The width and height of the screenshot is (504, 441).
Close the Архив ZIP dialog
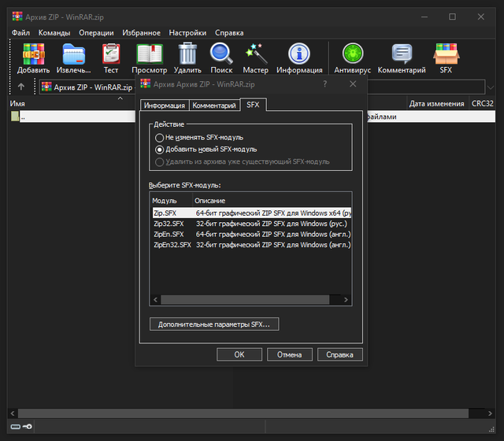[x=353, y=84]
